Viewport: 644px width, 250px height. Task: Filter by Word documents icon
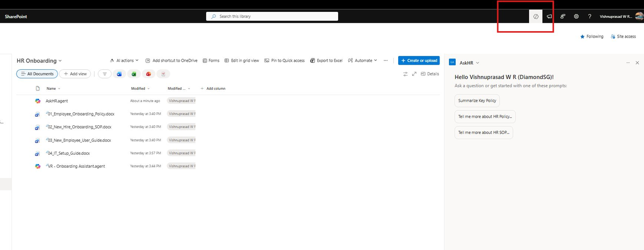pyautogui.click(x=119, y=74)
